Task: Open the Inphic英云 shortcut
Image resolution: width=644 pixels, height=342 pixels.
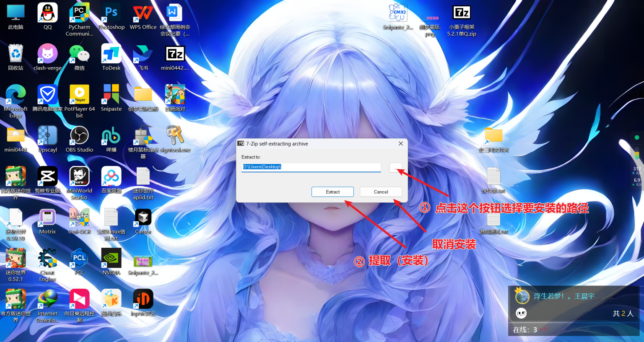Action: click(x=143, y=303)
